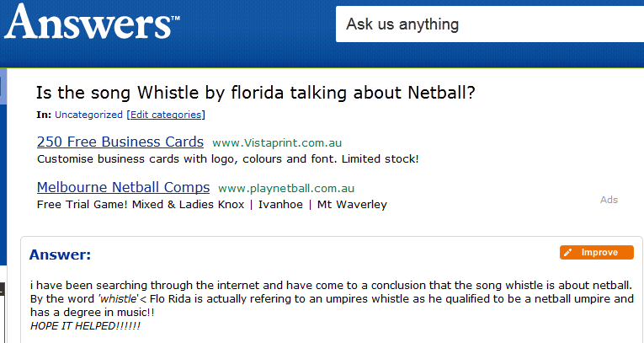Open the Uncategorized category link
644x343 pixels.
[88, 115]
